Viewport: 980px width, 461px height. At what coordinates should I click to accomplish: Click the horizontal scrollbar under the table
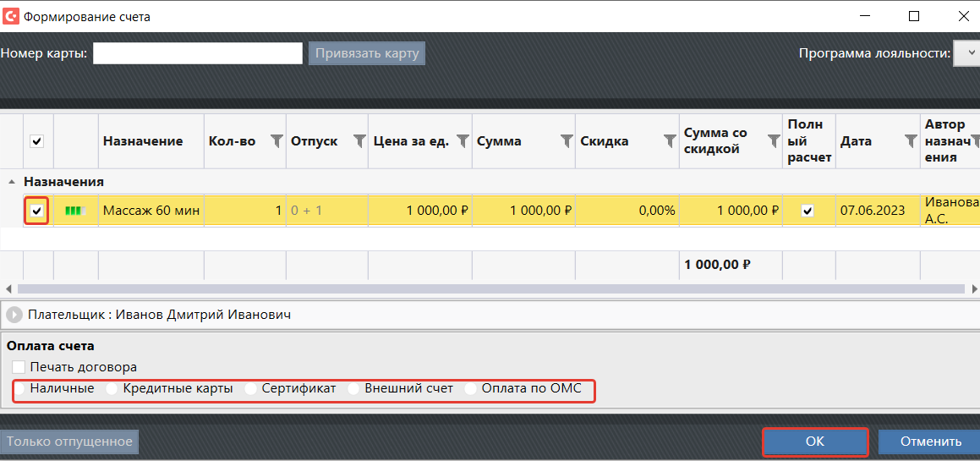click(x=482, y=289)
